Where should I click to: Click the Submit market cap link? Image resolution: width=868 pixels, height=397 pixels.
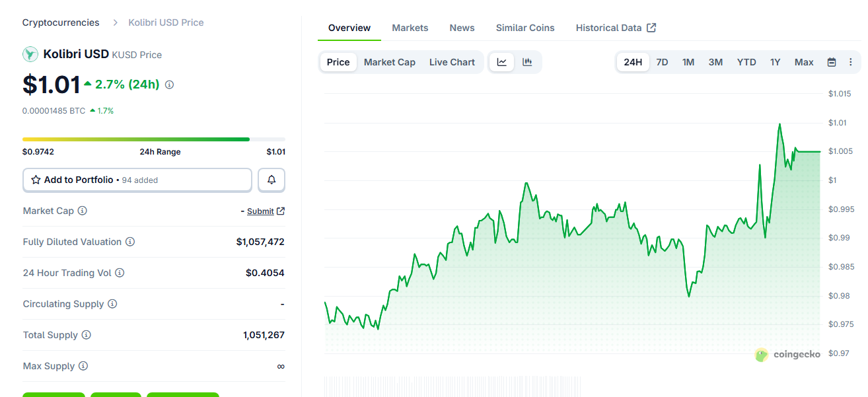click(260, 211)
